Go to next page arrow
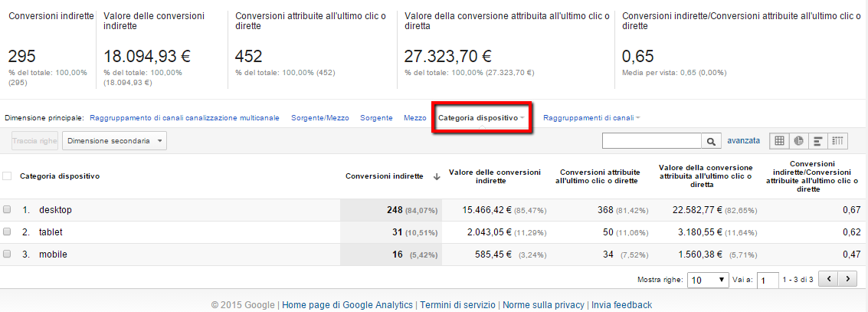This screenshot has width=868, height=312. [x=847, y=279]
